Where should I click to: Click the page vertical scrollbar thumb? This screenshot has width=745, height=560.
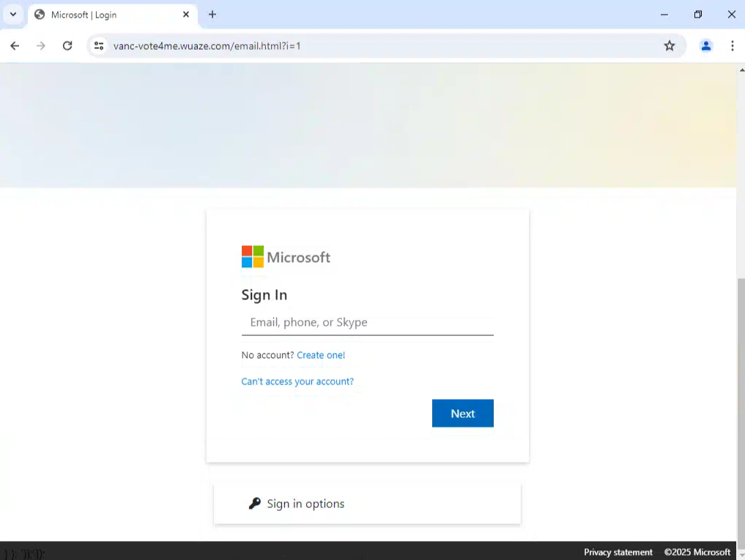[x=741, y=412]
